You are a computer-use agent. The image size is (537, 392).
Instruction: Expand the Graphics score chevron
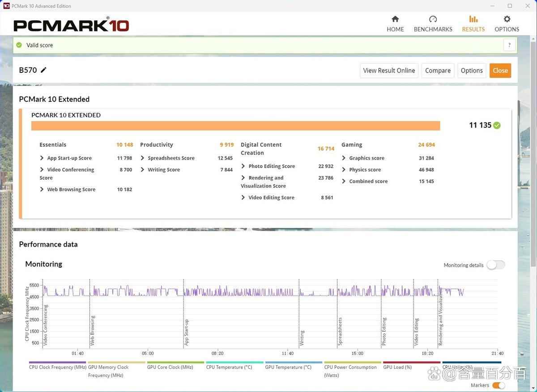click(x=344, y=158)
